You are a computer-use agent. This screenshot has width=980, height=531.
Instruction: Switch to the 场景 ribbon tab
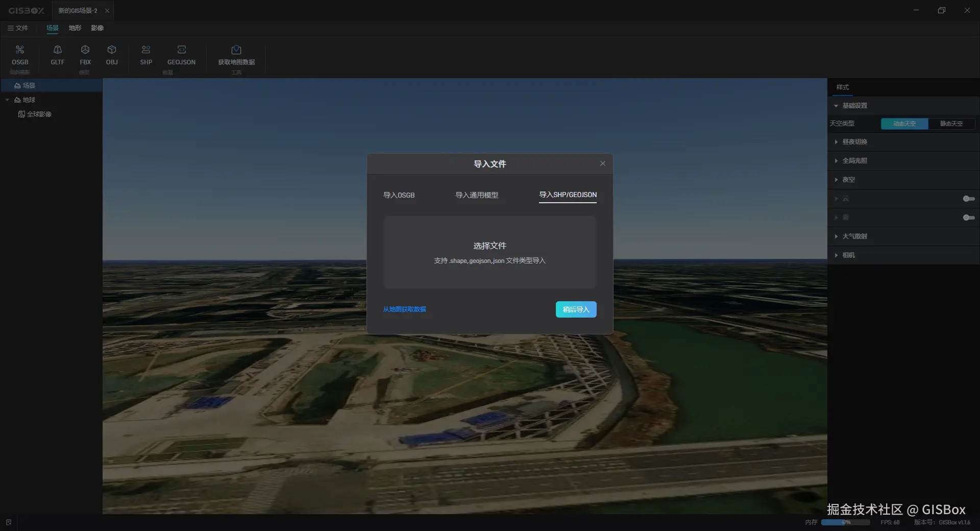[53, 28]
